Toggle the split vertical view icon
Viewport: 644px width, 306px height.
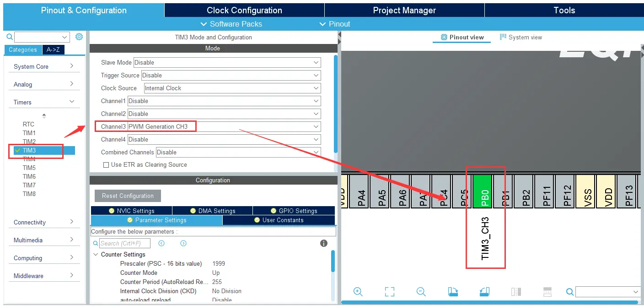pos(516,292)
